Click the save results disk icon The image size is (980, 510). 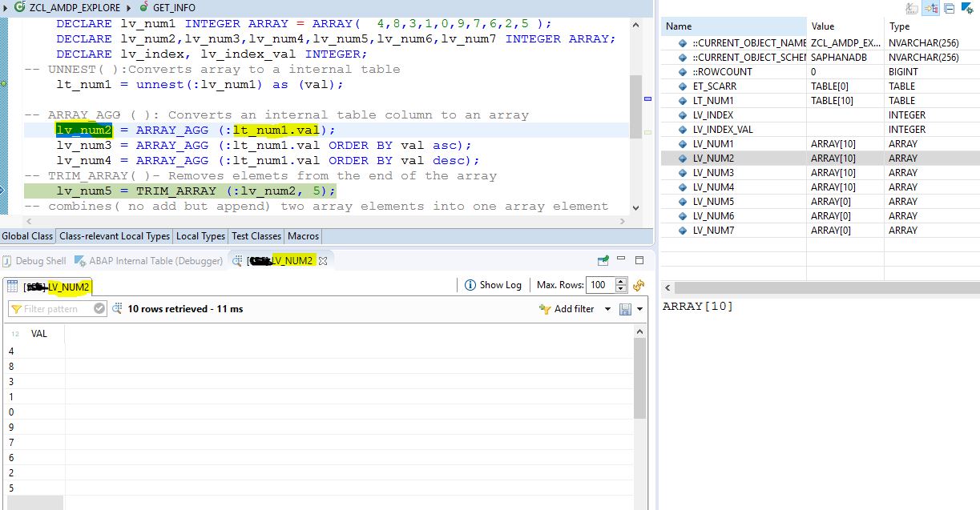tap(626, 309)
